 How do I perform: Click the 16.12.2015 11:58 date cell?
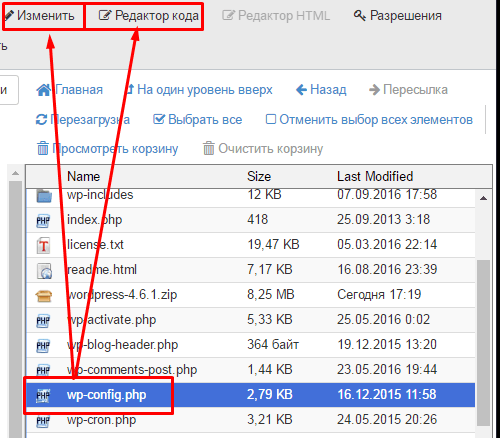click(x=387, y=395)
